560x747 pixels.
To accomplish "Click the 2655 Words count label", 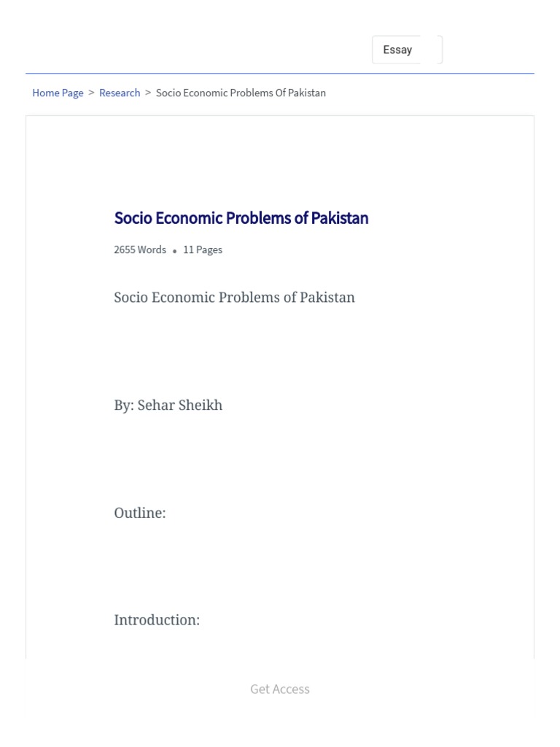I will click(x=140, y=249).
